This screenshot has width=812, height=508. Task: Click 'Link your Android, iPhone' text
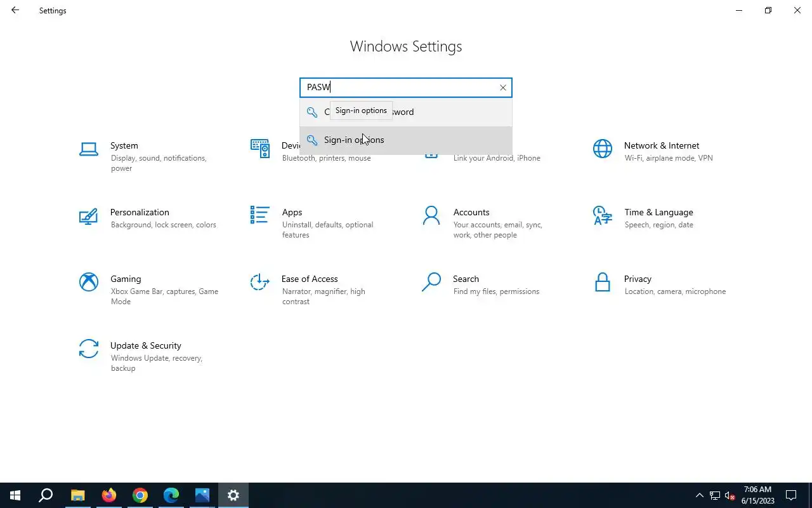(x=497, y=158)
